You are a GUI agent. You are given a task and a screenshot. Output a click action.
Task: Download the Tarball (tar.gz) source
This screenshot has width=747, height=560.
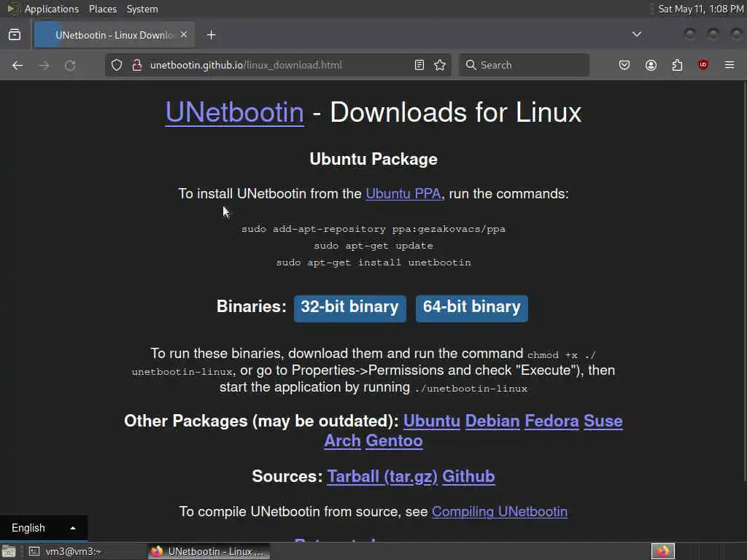[382, 477]
